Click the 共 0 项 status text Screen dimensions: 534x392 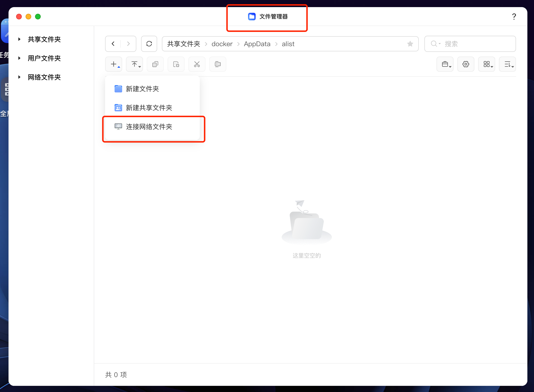point(116,375)
